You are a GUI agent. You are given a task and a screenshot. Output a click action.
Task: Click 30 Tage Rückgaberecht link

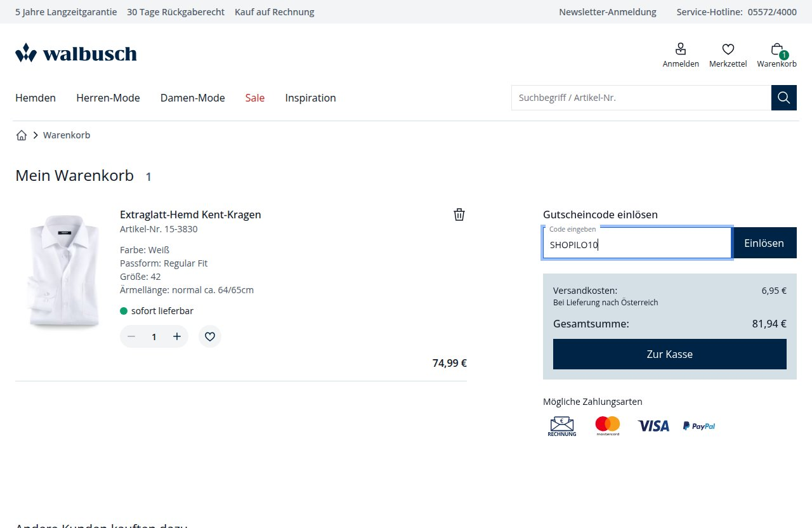click(176, 12)
